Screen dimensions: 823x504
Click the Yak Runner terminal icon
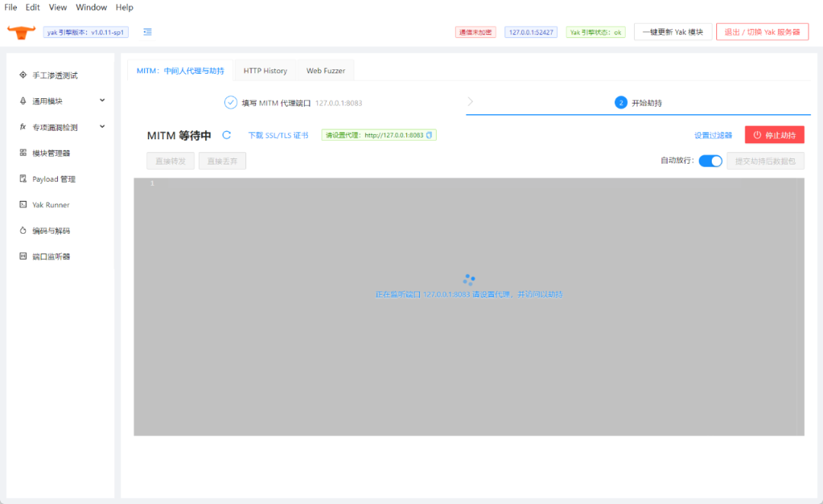pyautogui.click(x=23, y=205)
